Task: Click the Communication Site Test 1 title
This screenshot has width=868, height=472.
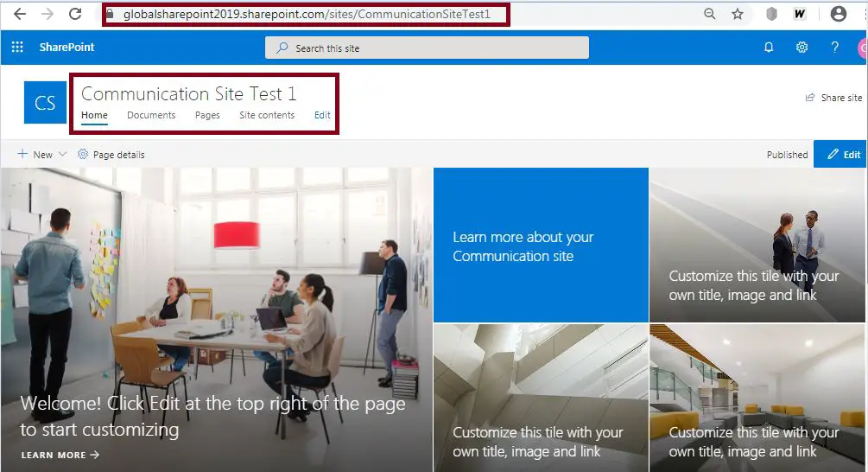Action: click(189, 94)
